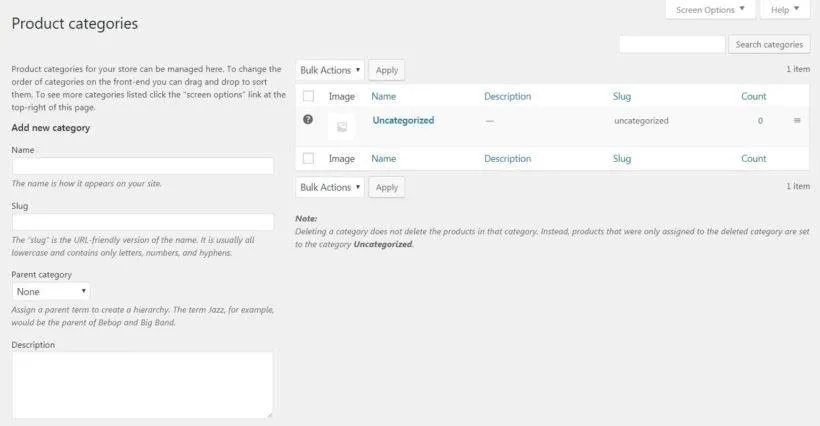Open the Help tab
820x426 pixels.
click(x=785, y=10)
